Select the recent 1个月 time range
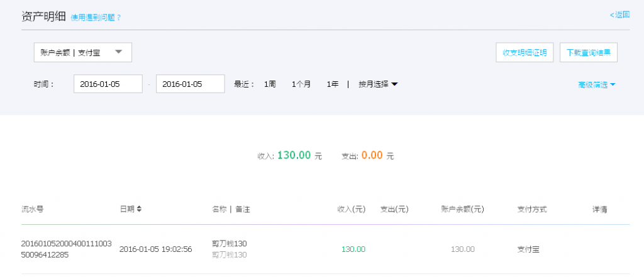644x279 pixels. [x=301, y=84]
